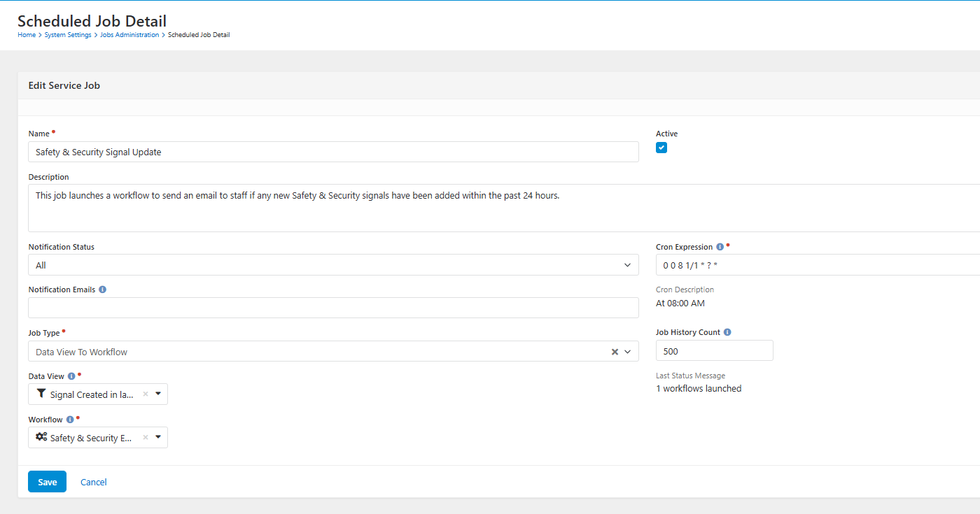
Task: Open the Workflow dropdown arrow
Action: (x=158, y=437)
